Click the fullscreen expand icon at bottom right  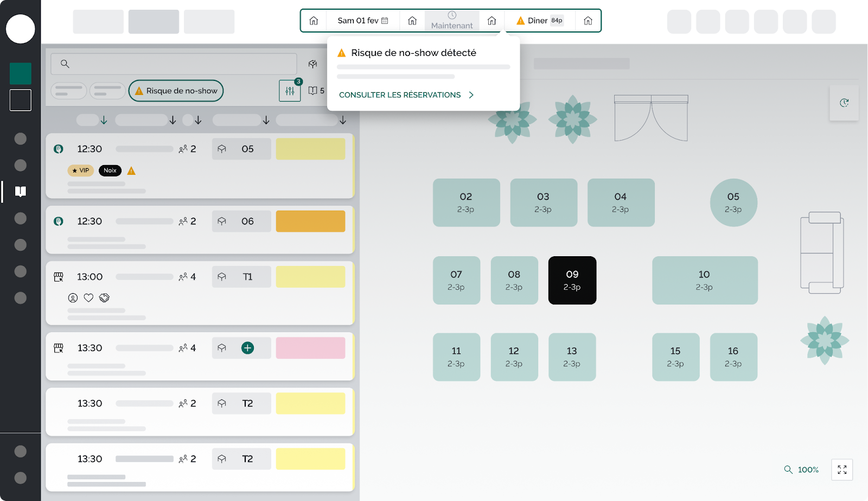(x=842, y=470)
